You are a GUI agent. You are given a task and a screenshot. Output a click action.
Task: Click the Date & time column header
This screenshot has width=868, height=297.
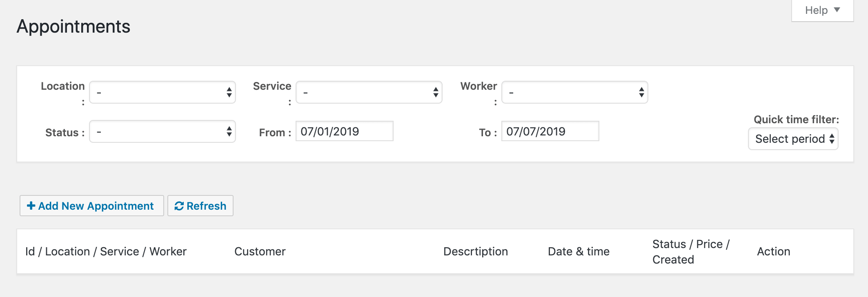(579, 251)
